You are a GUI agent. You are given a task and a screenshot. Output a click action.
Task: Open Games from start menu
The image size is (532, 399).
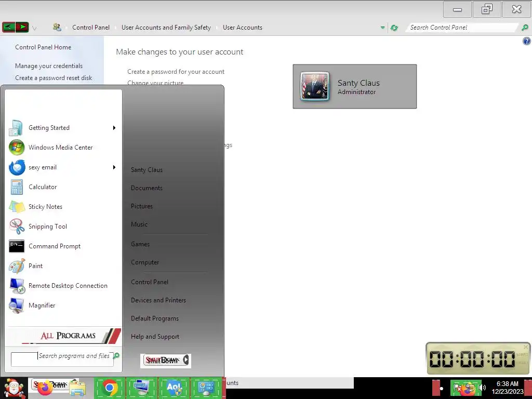pos(140,244)
